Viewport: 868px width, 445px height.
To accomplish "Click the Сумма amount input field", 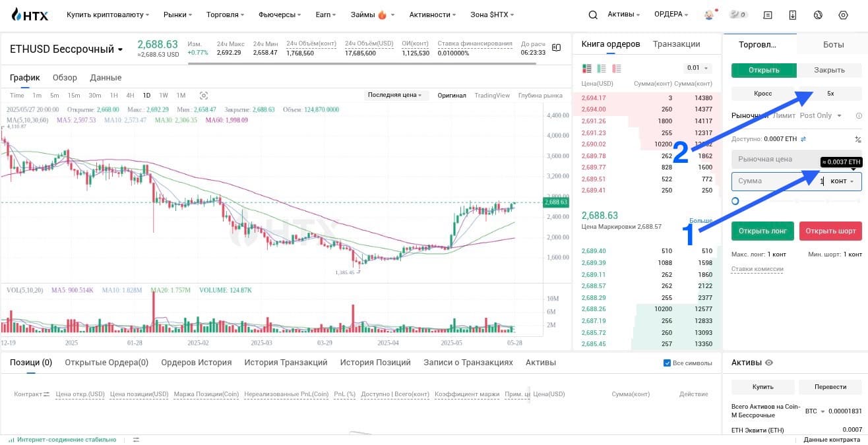I will point(797,181).
